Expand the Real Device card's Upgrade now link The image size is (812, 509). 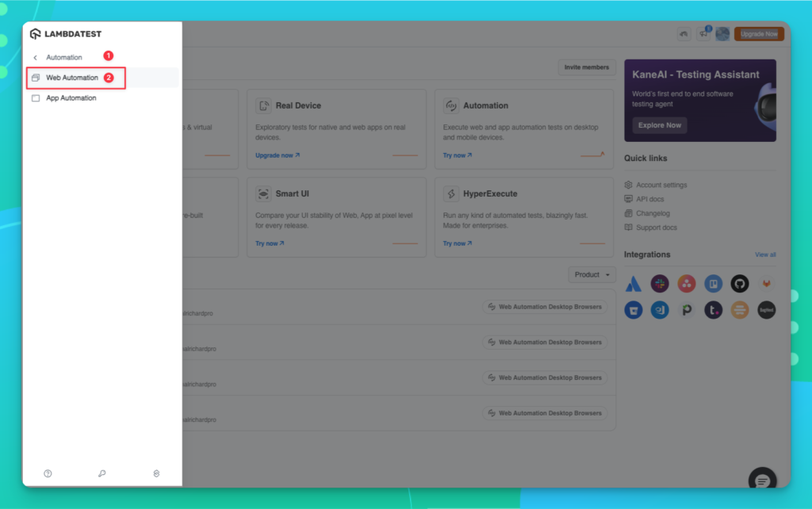coord(276,155)
